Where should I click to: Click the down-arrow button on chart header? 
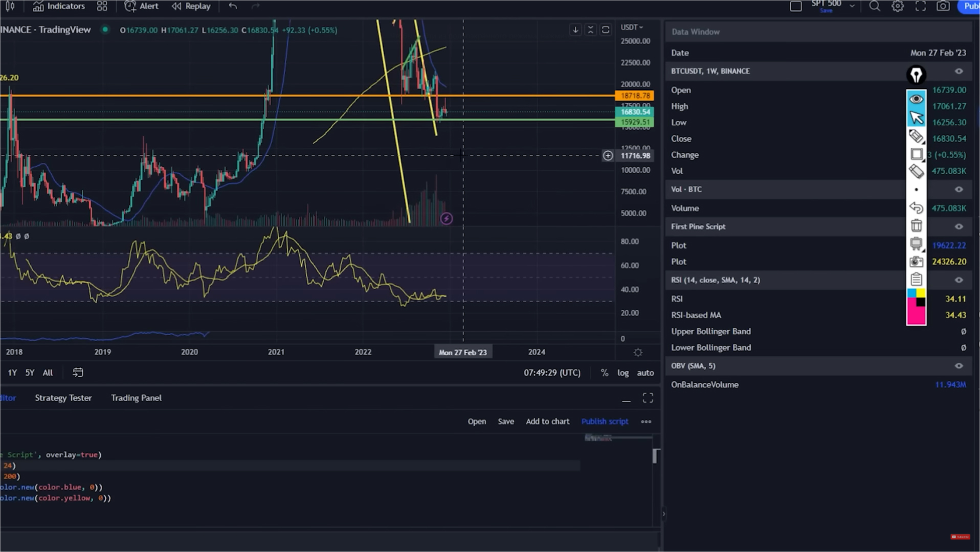point(575,30)
